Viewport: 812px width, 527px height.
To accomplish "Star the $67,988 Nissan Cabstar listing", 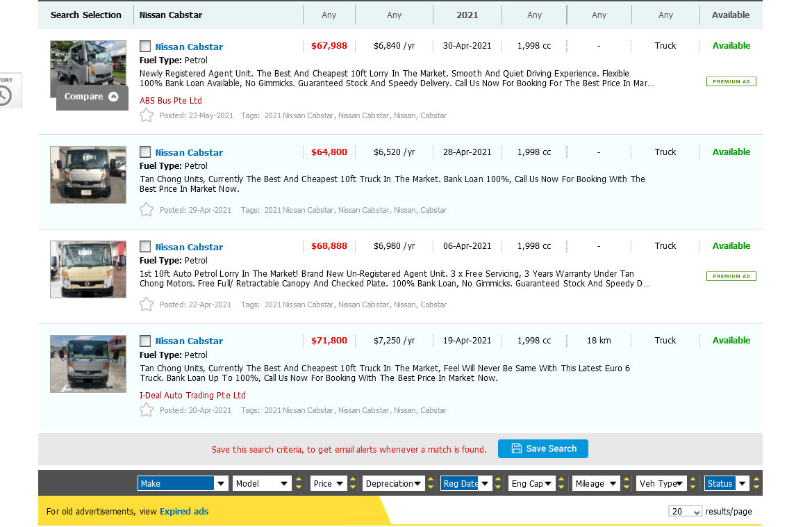I will pyautogui.click(x=146, y=115).
